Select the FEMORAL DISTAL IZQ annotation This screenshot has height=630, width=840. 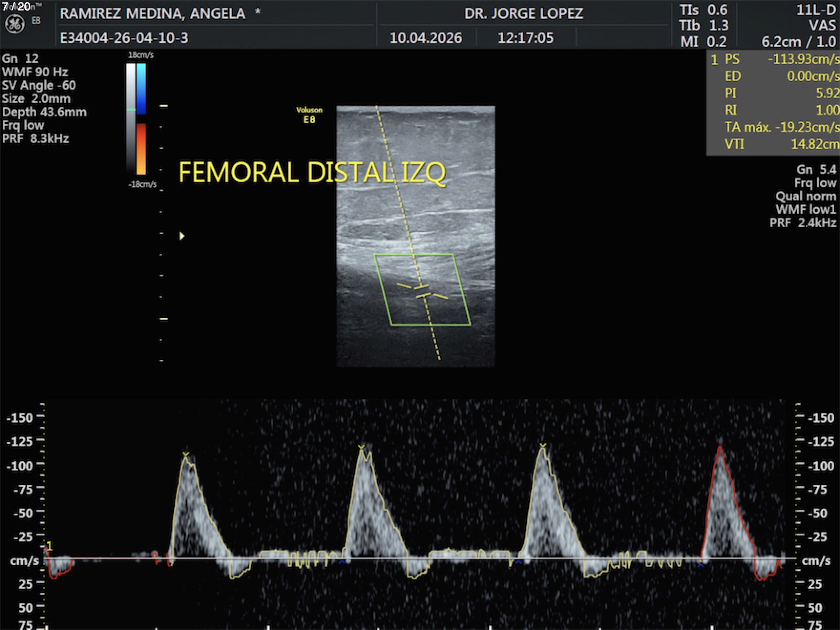[x=312, y=172]
